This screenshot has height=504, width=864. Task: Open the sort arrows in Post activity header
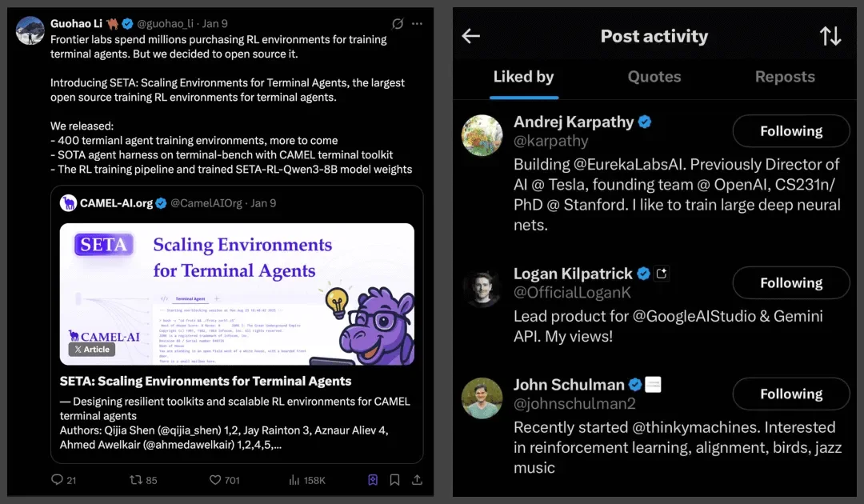830,36
